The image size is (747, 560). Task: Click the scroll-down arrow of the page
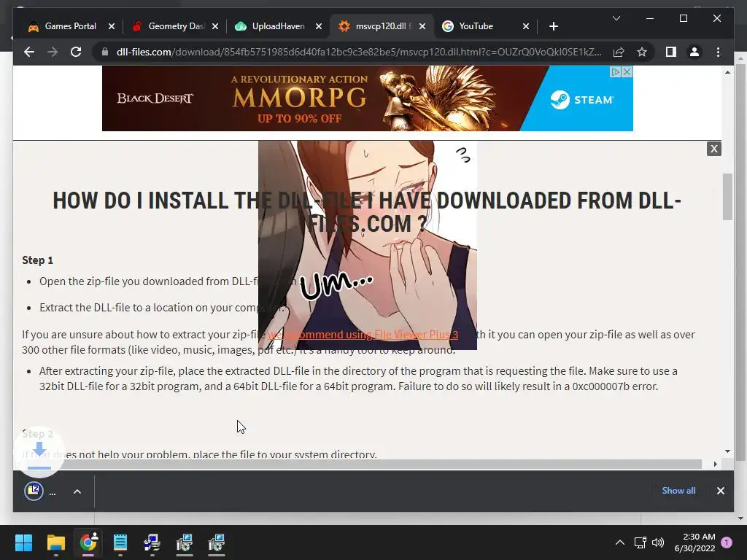(x=727, y=451)
